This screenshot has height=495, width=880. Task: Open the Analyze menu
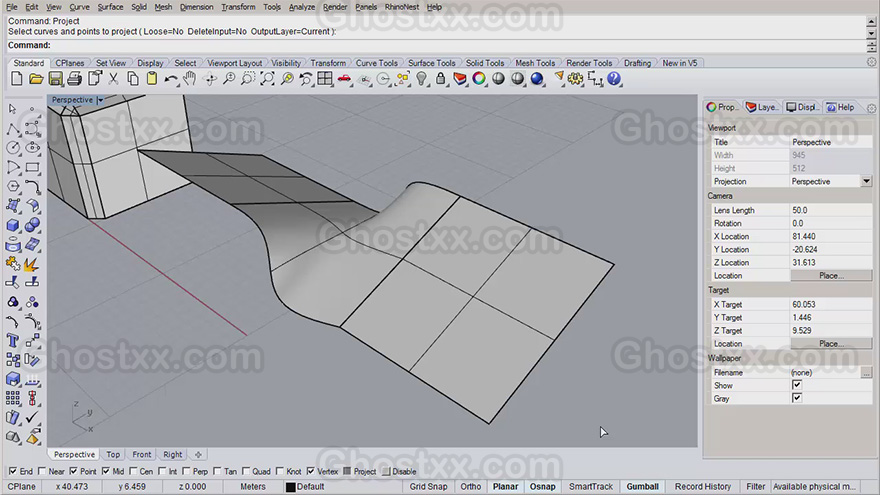(x=302, y=7)
